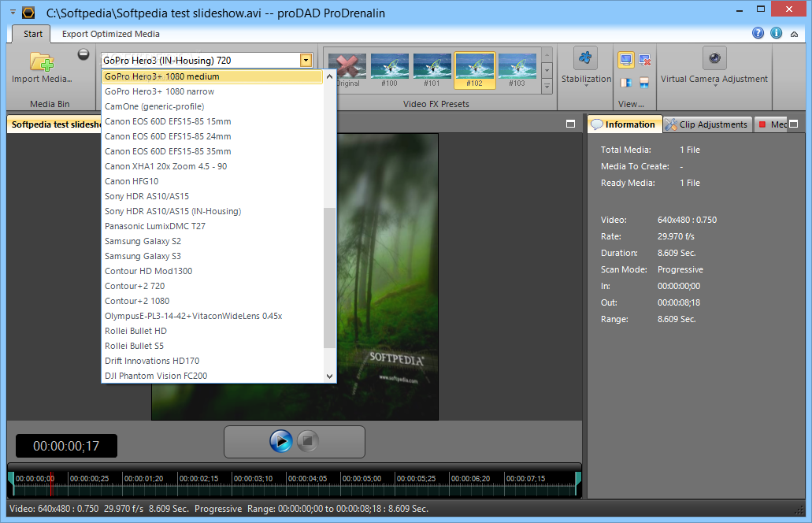
Task: Play the video preview
Action: (281, 441)
